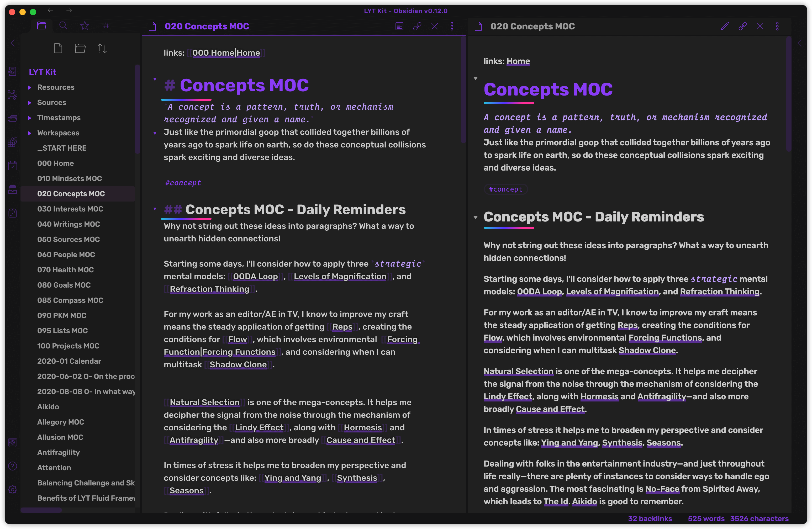Click the left editor vertical scrollbar

point(463,90)
